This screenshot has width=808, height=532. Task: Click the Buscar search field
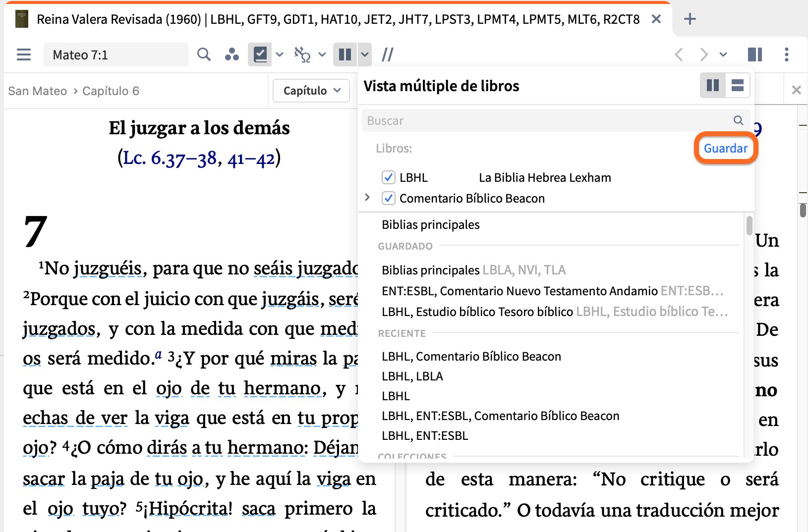click(x=555, y=120)
